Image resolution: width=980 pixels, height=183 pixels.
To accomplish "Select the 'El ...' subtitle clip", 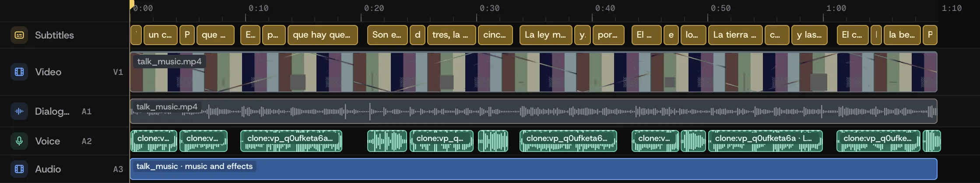I will coord(646,35).
